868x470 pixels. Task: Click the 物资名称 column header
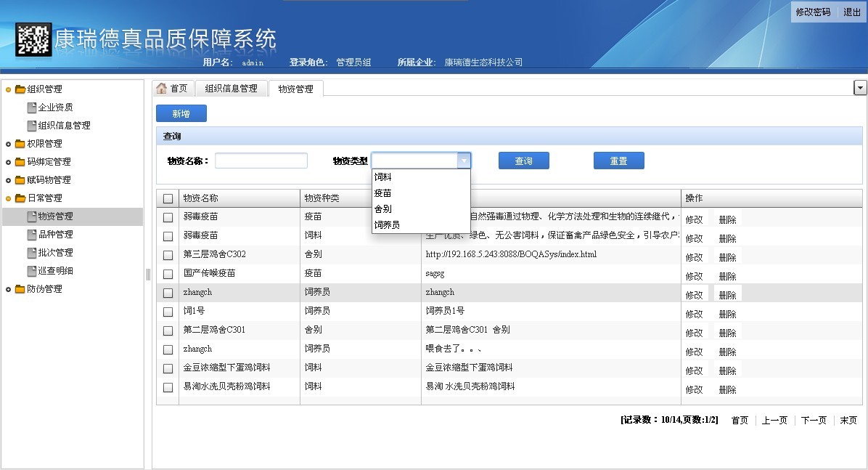[239, 198]
